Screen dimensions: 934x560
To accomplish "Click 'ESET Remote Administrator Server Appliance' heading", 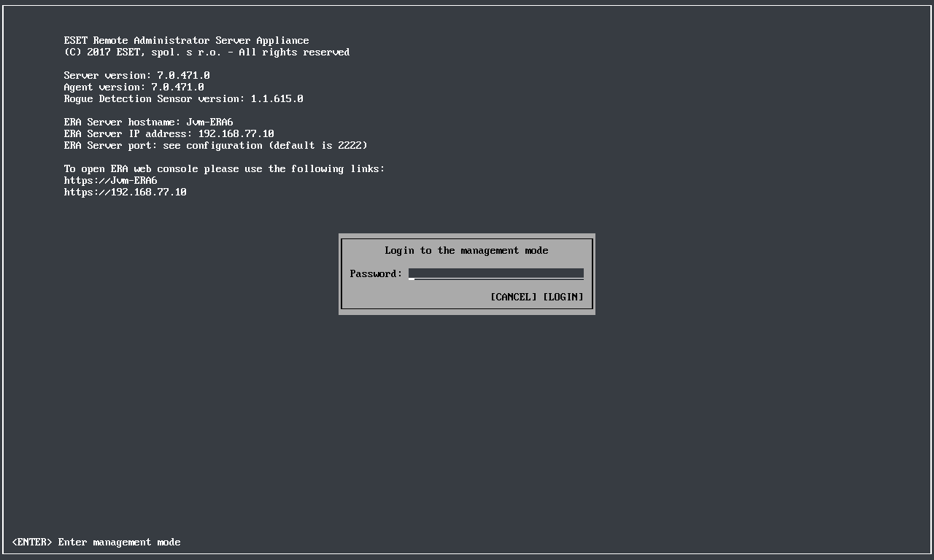I will pos(186,40).
